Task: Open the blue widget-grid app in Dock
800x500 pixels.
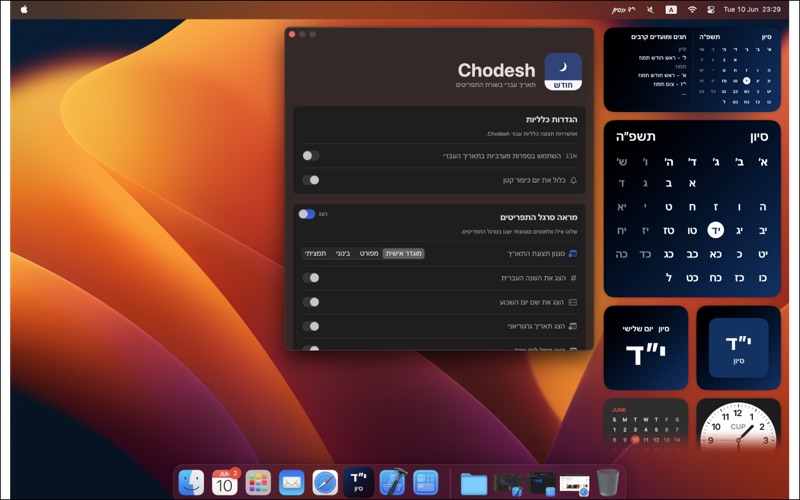Action: 426,482
